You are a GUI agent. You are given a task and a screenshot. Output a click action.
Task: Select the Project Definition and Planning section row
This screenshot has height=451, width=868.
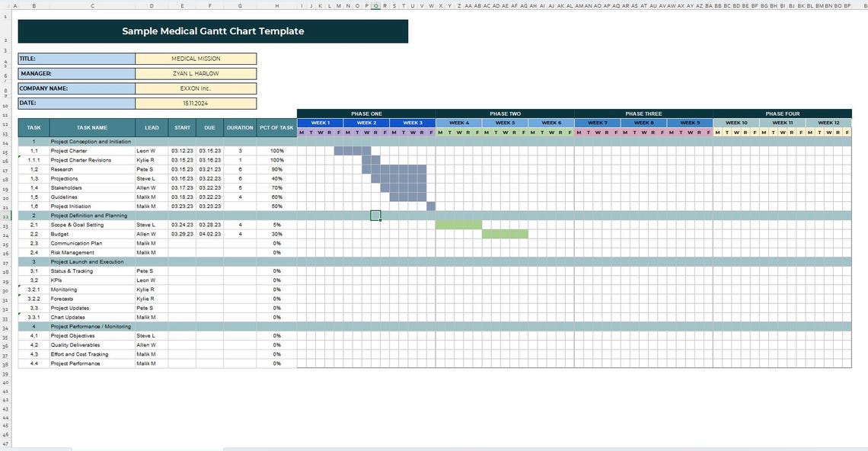click(91, 216)
